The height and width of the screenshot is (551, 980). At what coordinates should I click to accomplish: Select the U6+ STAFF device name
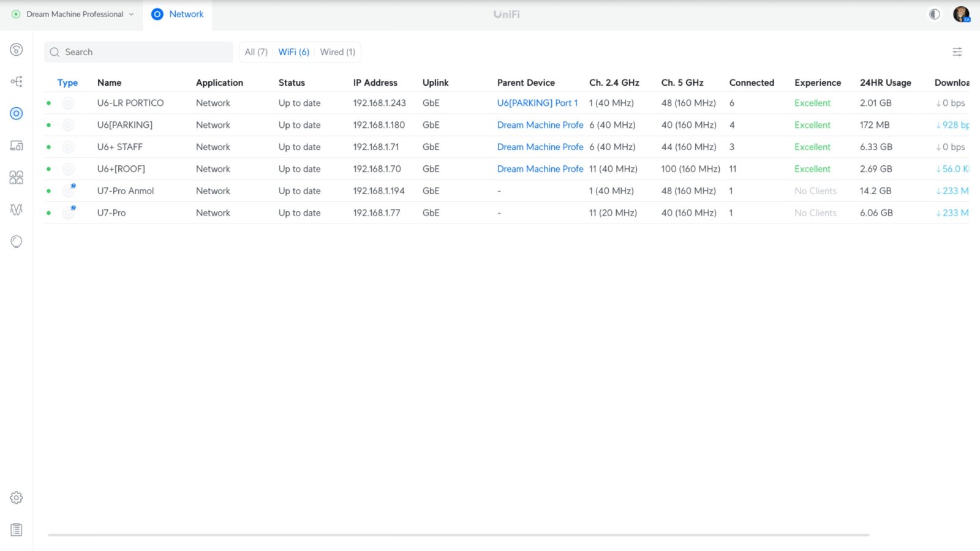(119, 147)
